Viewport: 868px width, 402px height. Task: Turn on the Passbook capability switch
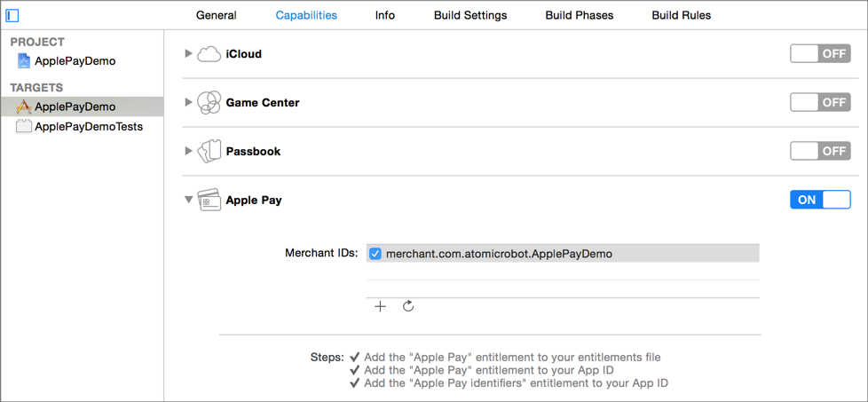(x=820, y=151)
